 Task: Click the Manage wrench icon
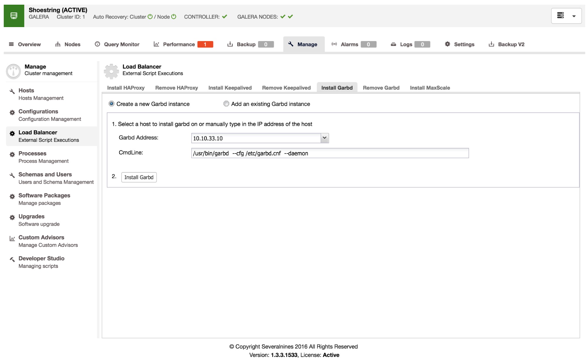pos(291,44)
